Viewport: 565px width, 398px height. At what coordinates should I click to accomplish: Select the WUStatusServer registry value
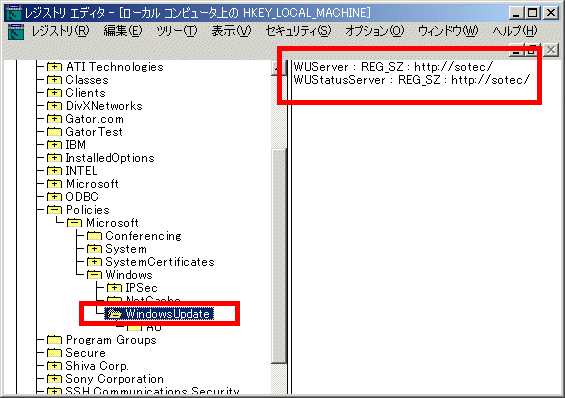pyautogui.click(x=412, y=80)
